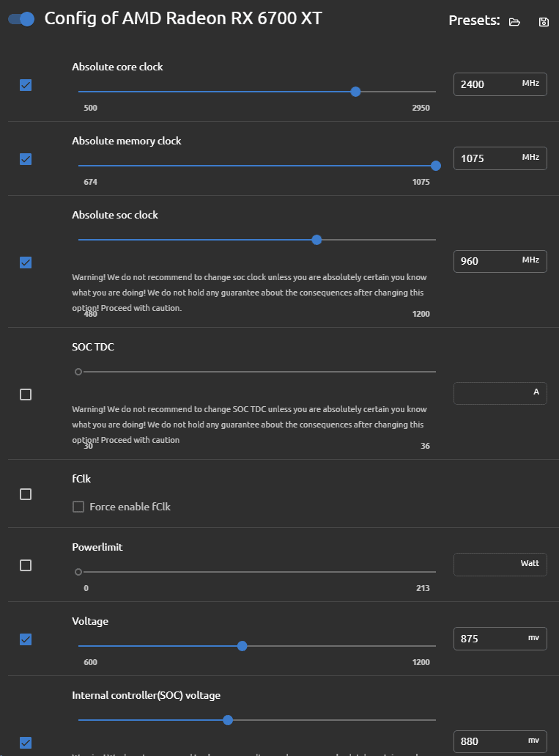Check the Force enable fClk option
559x756 pixels.
pyautogui.click(x=78, y=507)
